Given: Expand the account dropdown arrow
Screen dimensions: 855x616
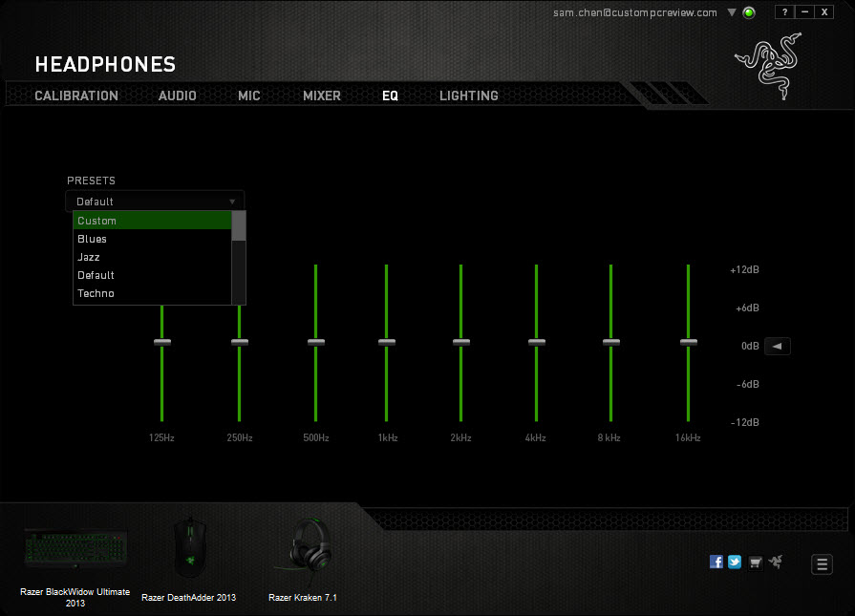Looking at the screenshot, I should click(732, 12).
